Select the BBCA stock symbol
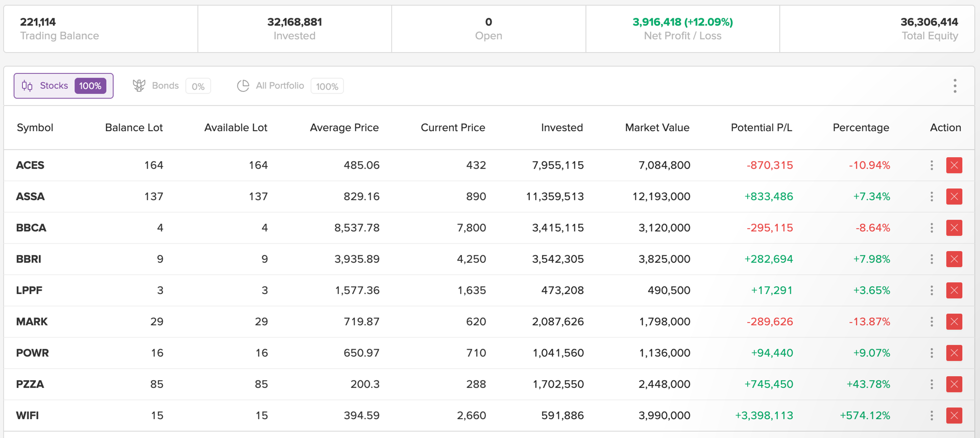 pos(31,228)
